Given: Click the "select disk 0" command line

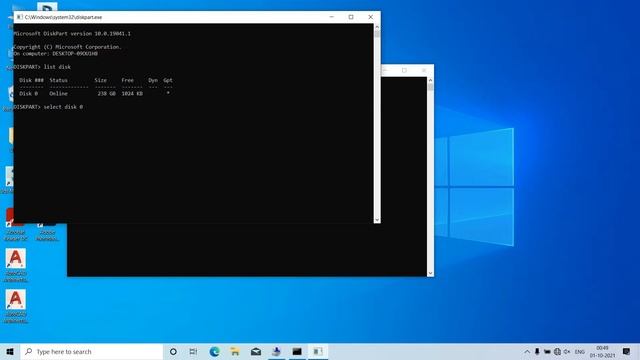Looking at the screenshot, I should 48,107.
